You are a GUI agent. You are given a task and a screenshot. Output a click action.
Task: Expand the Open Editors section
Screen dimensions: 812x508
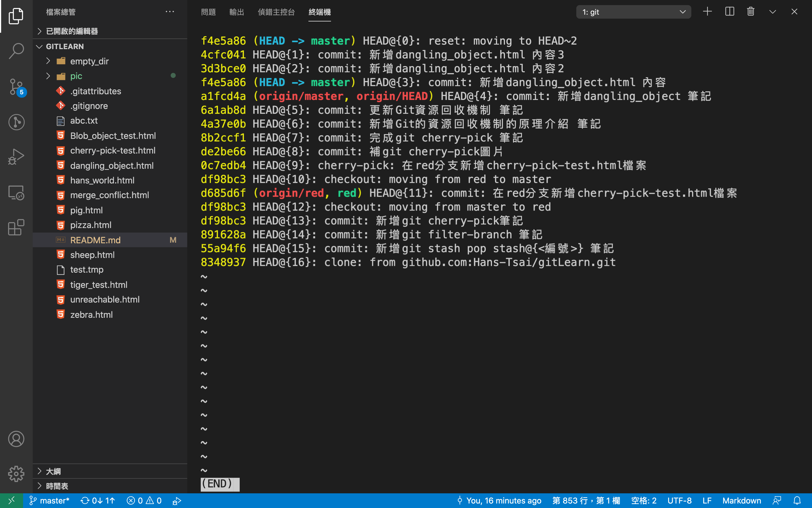click(110, 31)
